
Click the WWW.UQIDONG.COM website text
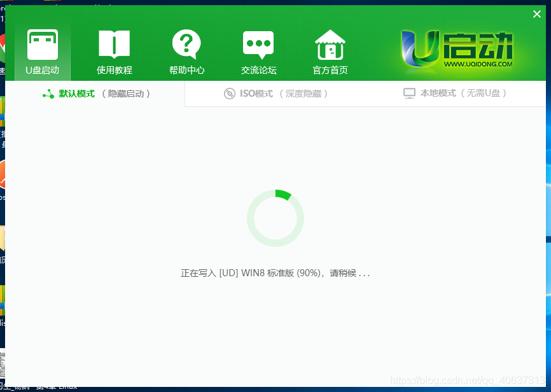(x=478, y=64)
